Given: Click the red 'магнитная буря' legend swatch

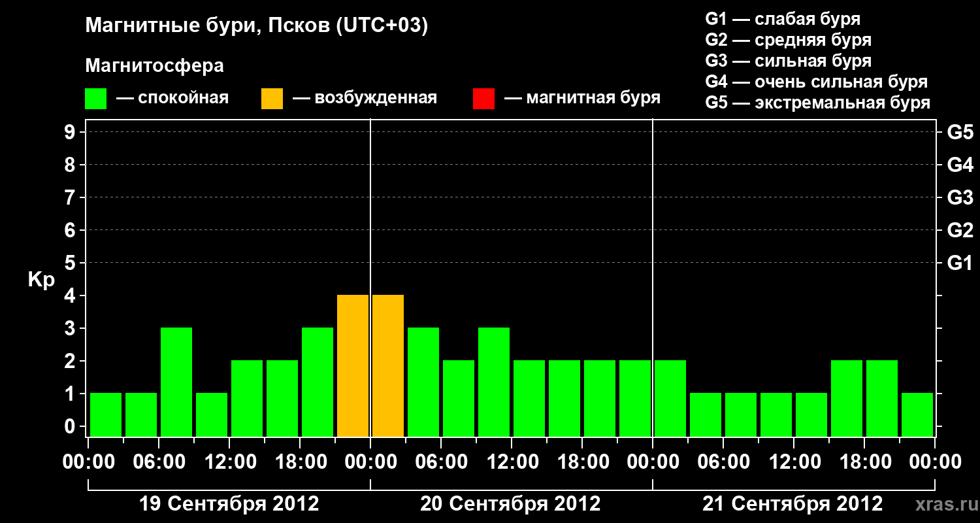Looking at the screenshot, I should point(483,99).
